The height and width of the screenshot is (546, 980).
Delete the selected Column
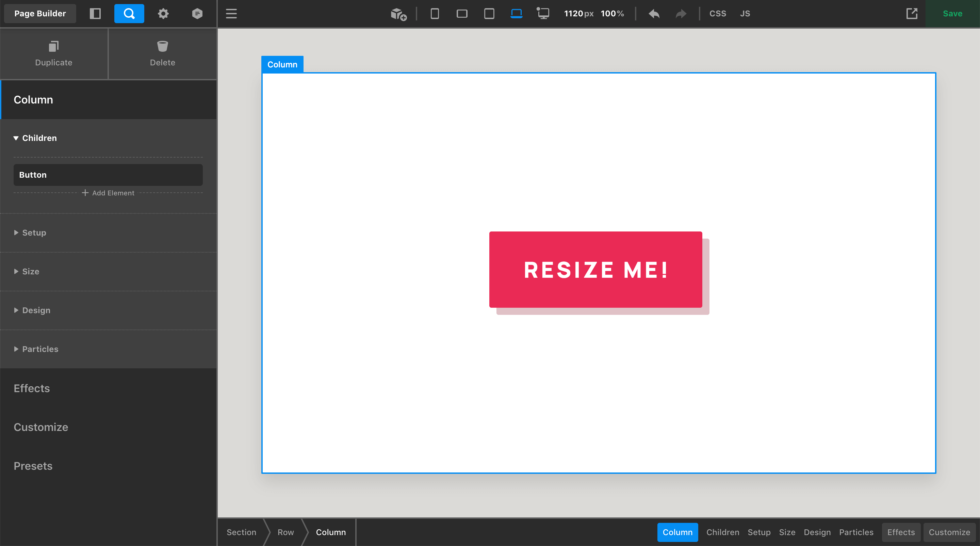coord(162,54)
